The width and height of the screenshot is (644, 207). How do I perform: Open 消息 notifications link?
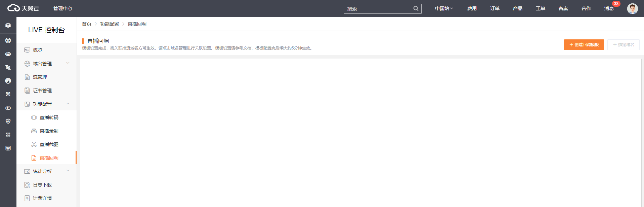pos(609,8)
